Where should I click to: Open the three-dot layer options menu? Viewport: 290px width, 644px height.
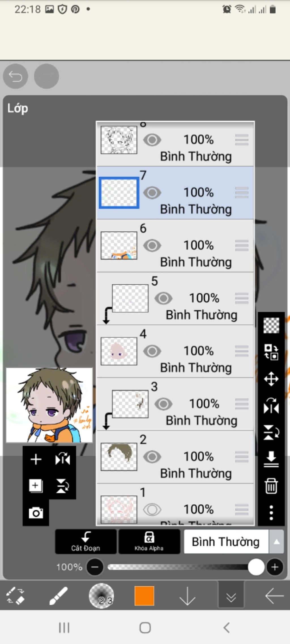click(271, 513)
